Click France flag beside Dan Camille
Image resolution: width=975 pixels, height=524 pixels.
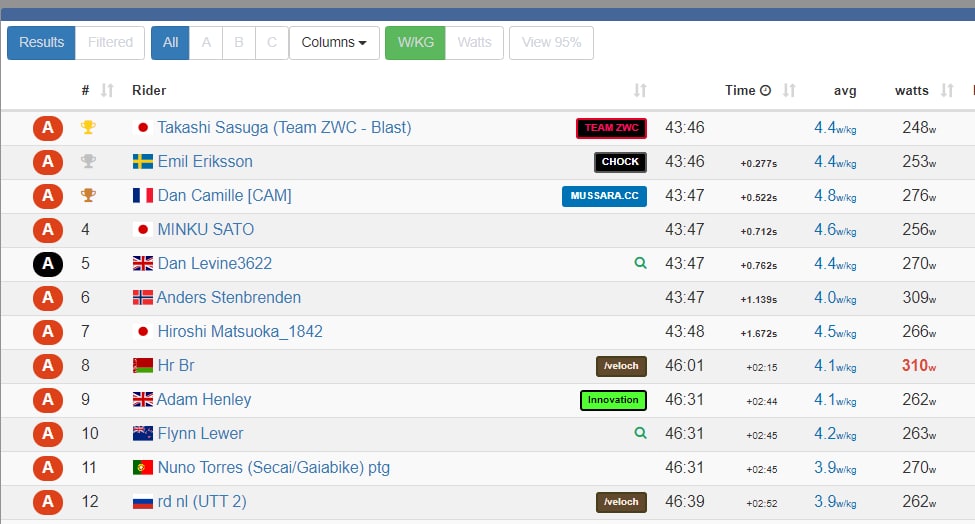142,196
